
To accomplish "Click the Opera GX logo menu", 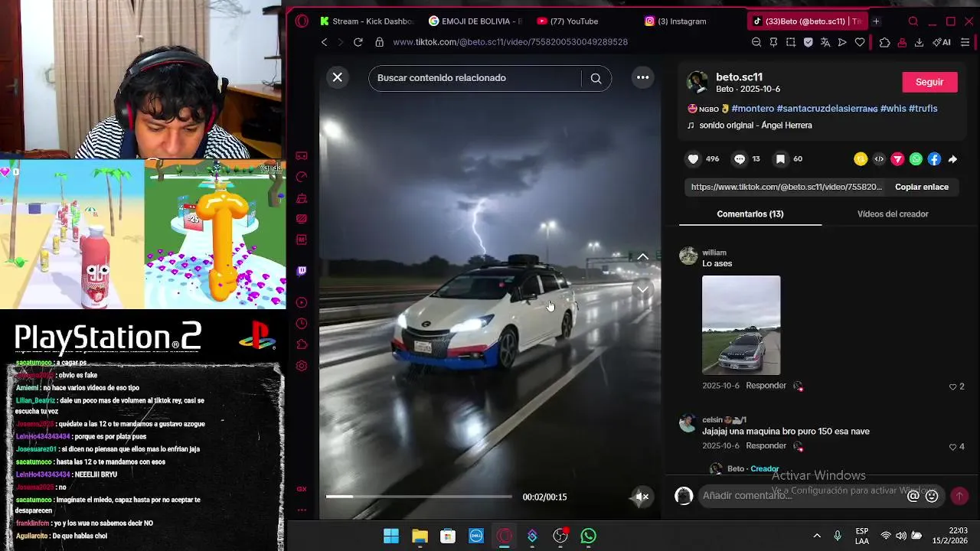I will pos(302,21).
